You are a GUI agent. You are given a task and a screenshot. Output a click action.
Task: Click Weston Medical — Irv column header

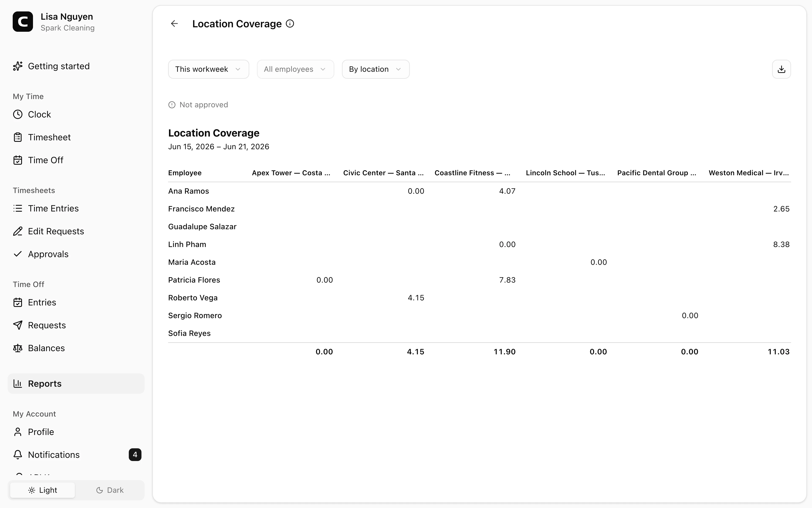point(749,173)
